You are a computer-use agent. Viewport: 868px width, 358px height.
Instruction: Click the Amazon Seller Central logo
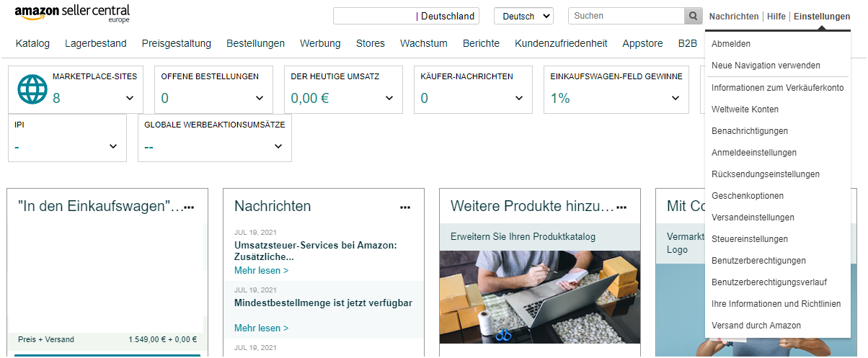(72, 13)
